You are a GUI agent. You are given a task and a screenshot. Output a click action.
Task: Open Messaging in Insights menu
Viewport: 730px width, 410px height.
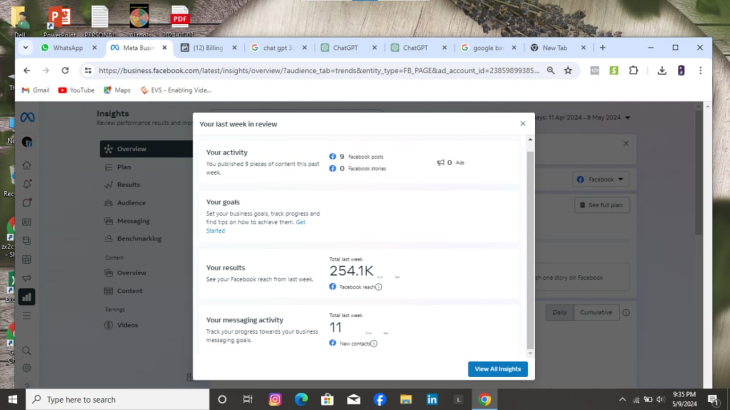click(133, 221)
